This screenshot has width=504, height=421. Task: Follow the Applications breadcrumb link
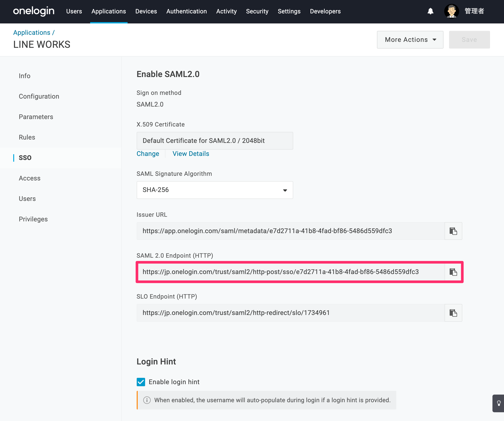(x=32, y=33)
